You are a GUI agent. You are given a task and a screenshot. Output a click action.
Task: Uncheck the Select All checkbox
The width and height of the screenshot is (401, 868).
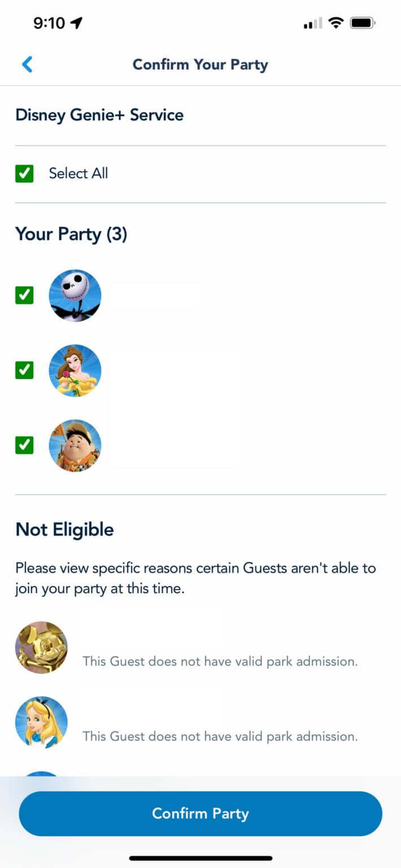coord(24,173)
